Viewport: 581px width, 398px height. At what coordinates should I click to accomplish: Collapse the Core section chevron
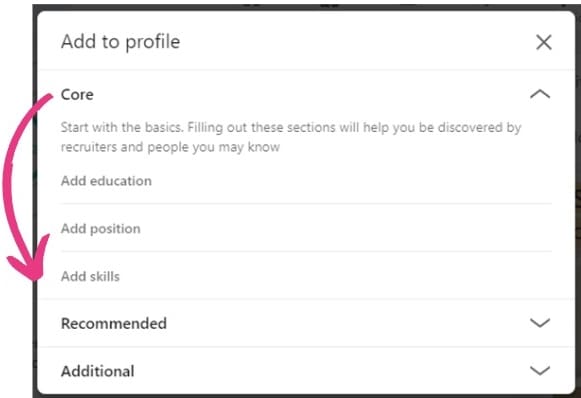coord(540,94)
